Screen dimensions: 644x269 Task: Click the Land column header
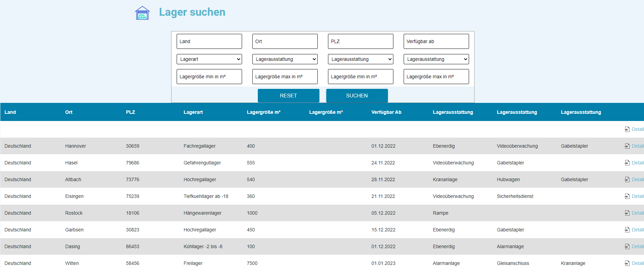pyautogui.click(x=10, y=112)
